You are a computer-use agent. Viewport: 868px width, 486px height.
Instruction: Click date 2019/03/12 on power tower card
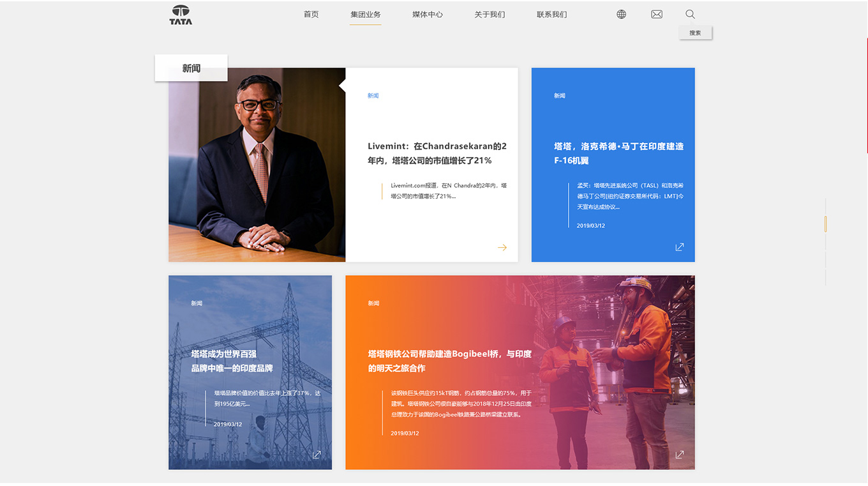click(228, 424)
